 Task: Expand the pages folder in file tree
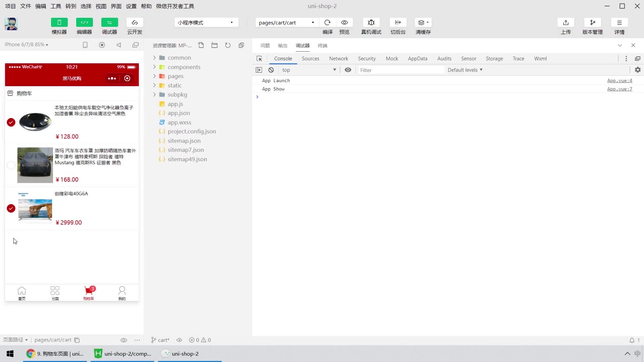pos(155,76)
